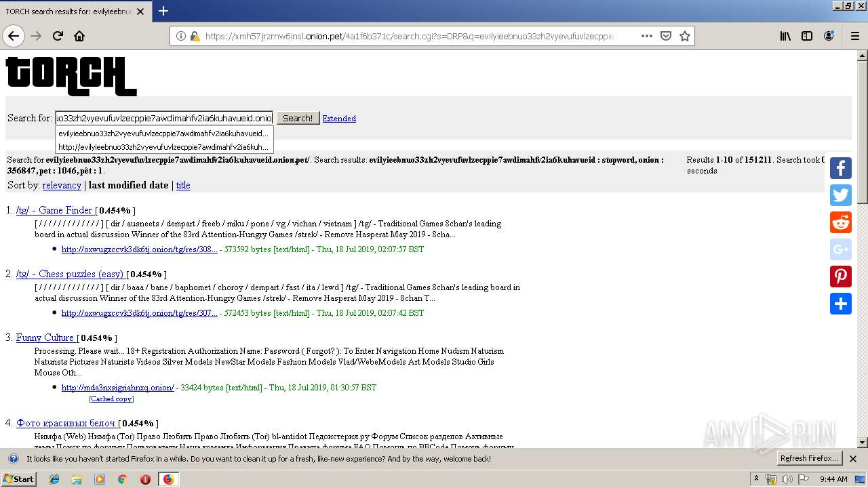
Task: Open Windows Media Player from the taskbar
Action: coord(100,479)
